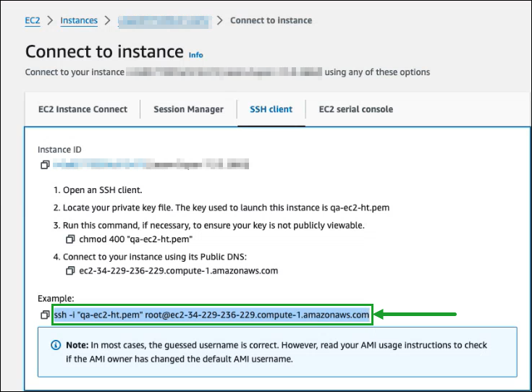The height and width of the screenshot is (392, 532).
Task: Click the Connect to instance breadcrumb text
Action: point(271,20)
